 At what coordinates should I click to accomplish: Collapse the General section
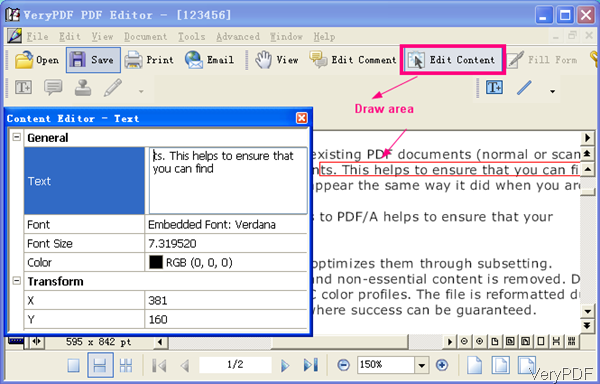16,137
